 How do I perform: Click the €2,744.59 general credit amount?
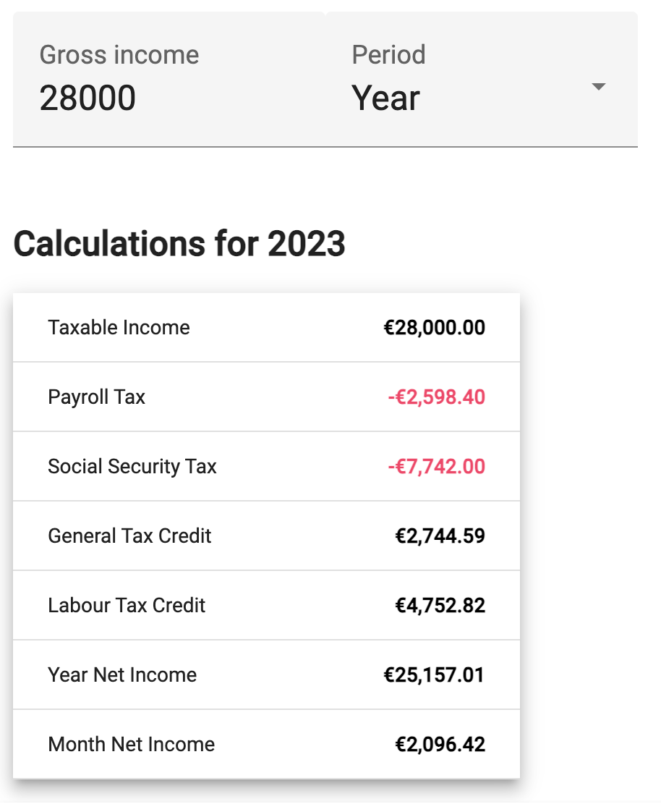(x=440, y=536)
